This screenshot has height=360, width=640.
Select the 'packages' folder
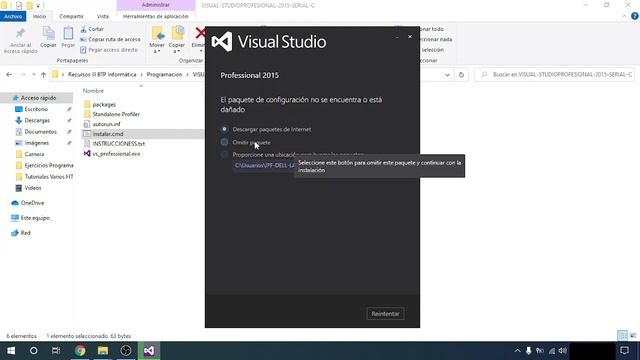100,104
